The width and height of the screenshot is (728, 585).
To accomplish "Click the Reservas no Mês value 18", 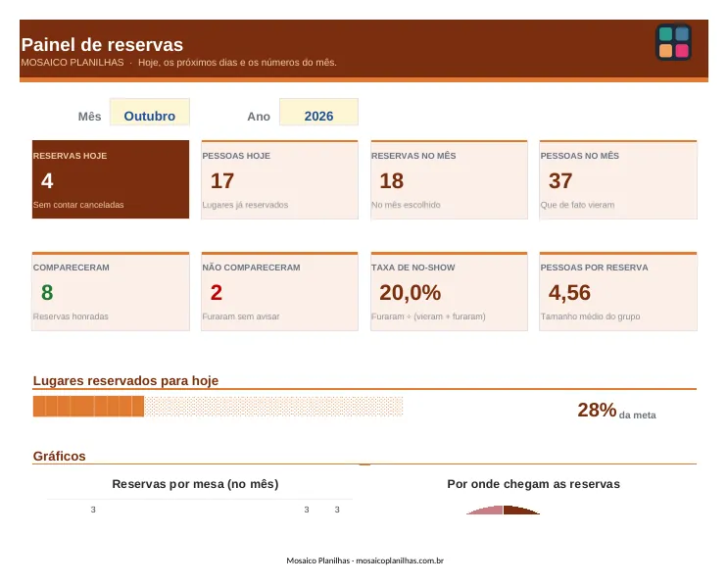I will click(391, 180).
